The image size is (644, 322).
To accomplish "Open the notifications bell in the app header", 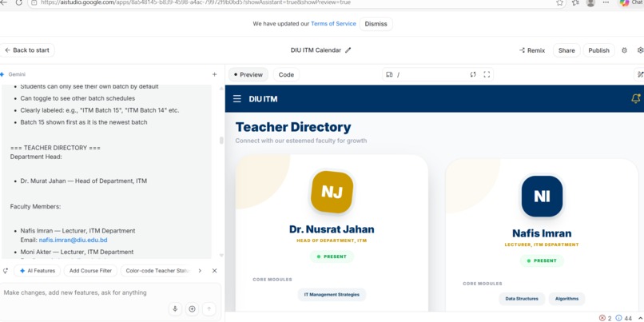I will [x=636, y=98].
